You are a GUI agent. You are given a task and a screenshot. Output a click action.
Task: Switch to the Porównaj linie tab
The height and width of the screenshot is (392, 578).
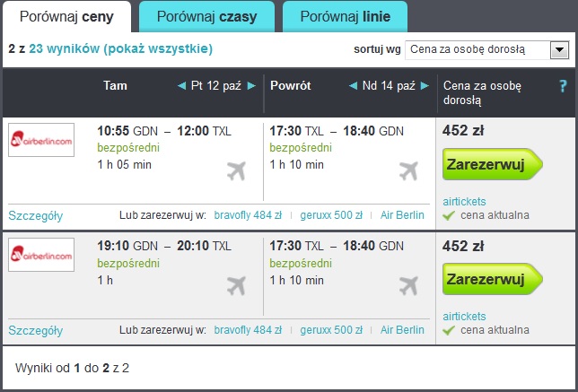pyautogui.click(x=345, y=16)
